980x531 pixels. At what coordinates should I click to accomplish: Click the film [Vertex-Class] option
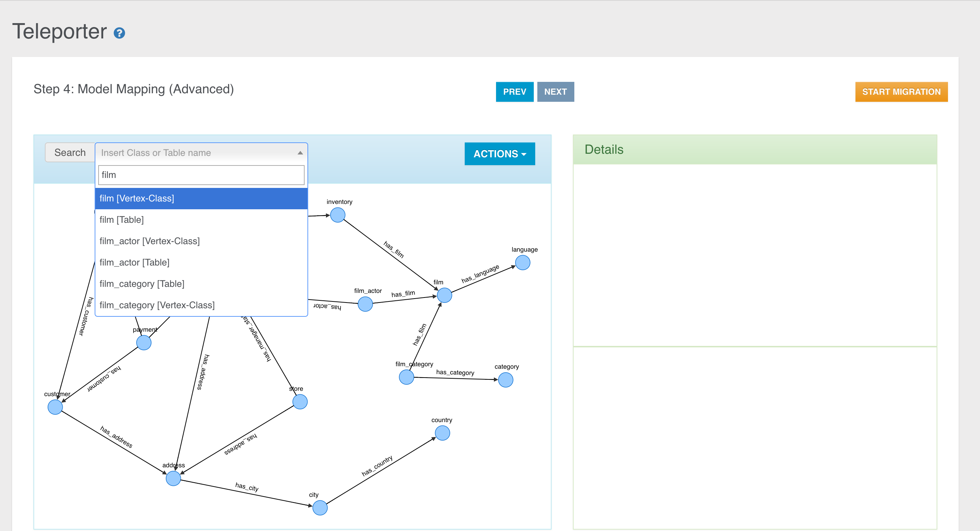click(x=201, y=198)
